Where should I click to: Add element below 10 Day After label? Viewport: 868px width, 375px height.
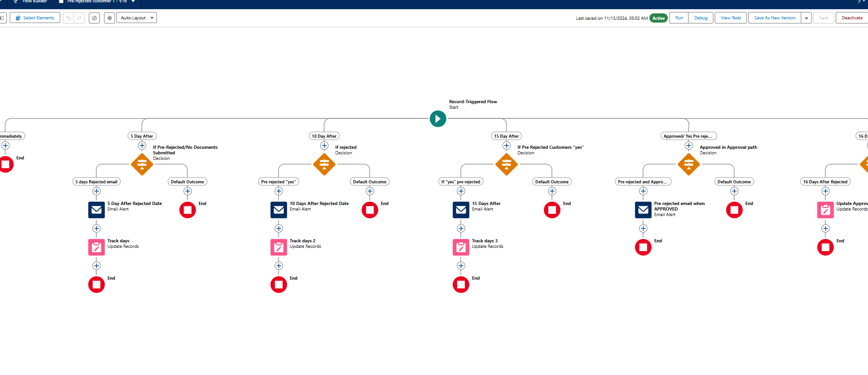pyautogui.click(x=324, y=146)
